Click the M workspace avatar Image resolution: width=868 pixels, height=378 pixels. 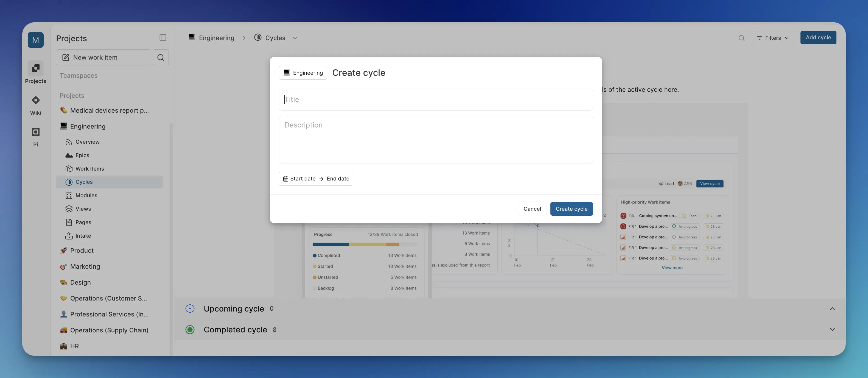pyautogui.click(x=35, y=40)
